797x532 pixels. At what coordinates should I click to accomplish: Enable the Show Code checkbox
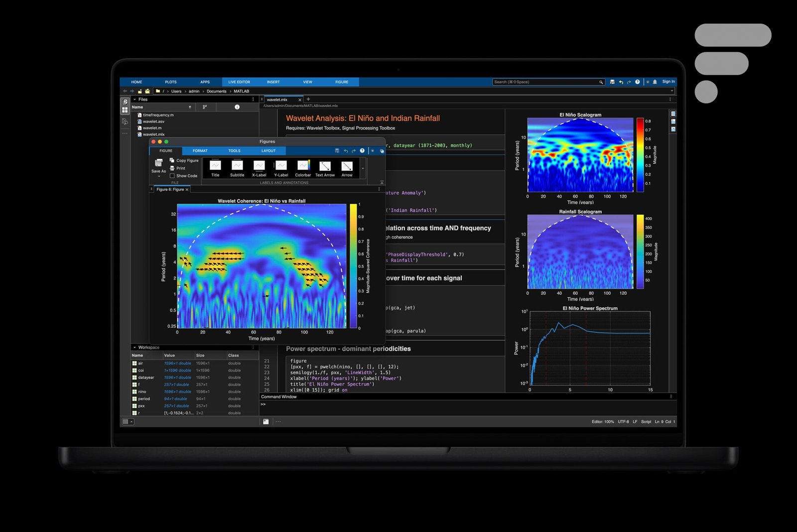pos(172,176)
